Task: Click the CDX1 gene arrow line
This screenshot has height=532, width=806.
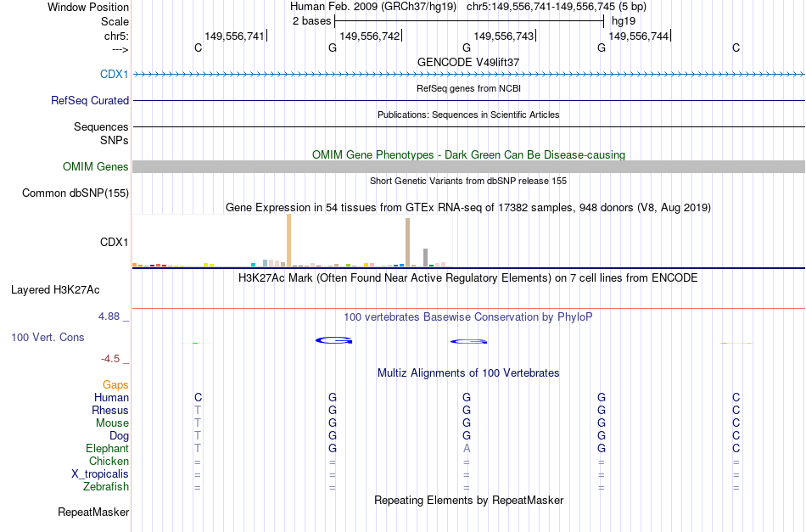Action: pyautogui.click(x=468, y=75)
